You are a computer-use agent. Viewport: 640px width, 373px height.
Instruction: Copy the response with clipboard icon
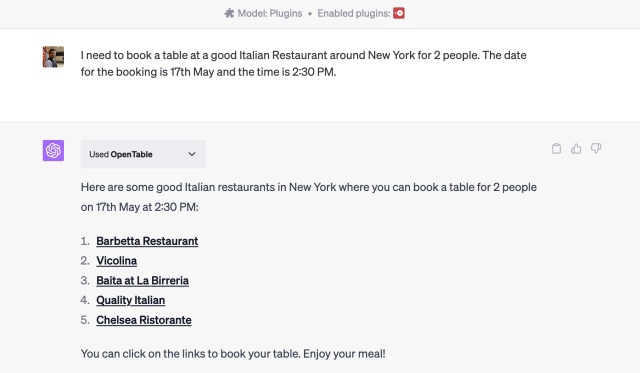(556, 149)
